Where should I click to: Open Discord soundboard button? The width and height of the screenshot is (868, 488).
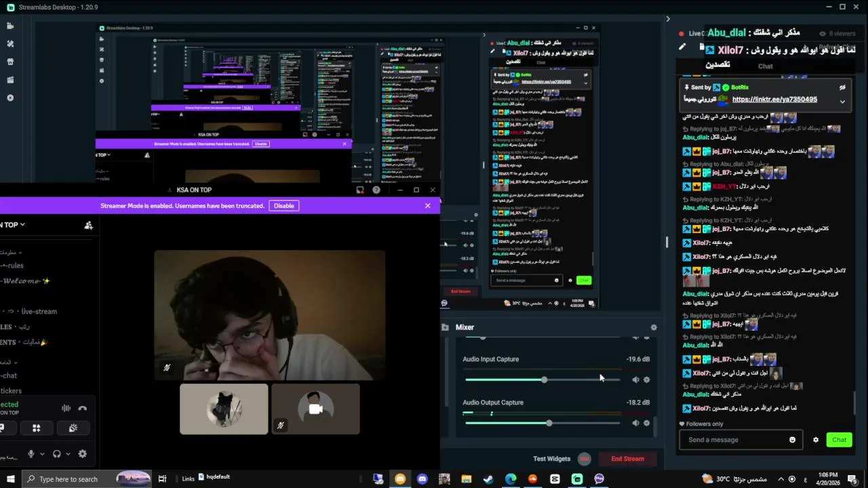tap(73, 428)
